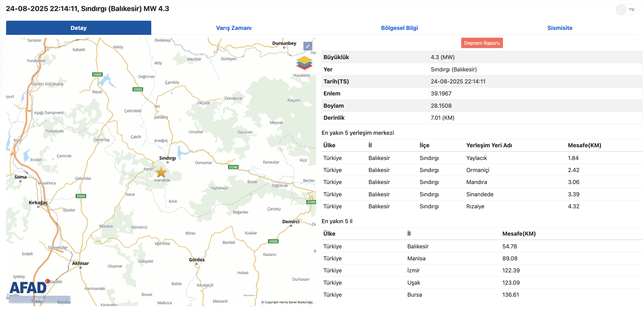Click the earthquake epicenter star marker
644x320 pixels.
[x=161, y=172]
